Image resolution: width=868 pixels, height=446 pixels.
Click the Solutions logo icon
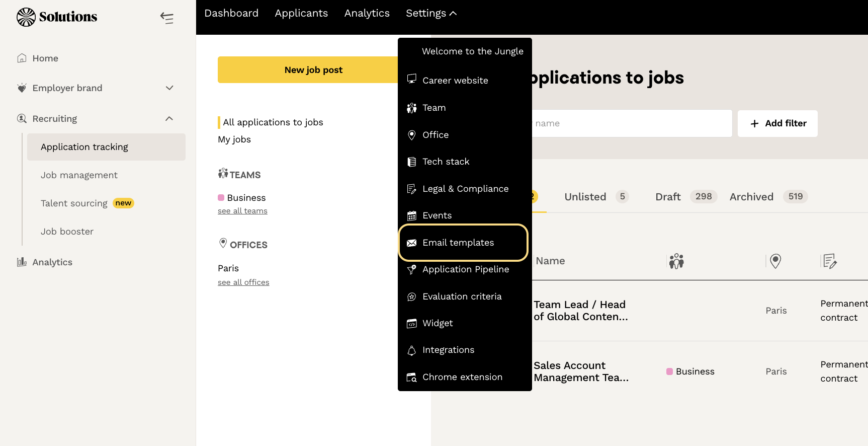pos(26,17)
